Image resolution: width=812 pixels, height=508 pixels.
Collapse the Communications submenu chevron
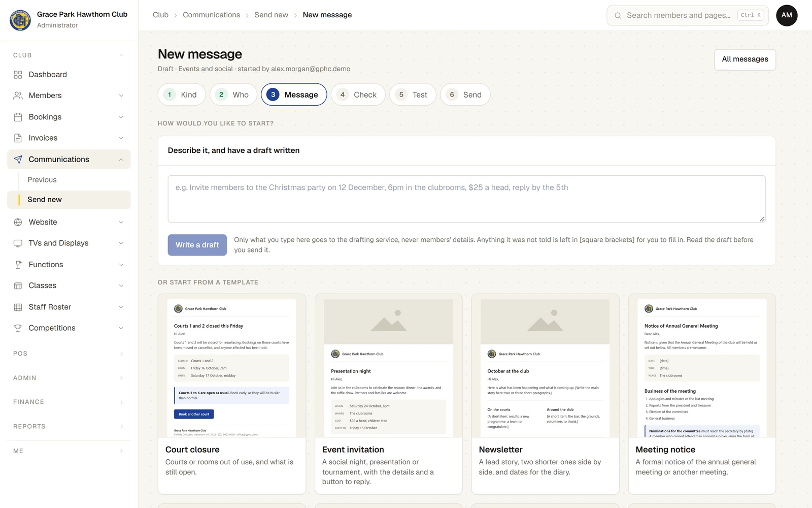[121, 160]
